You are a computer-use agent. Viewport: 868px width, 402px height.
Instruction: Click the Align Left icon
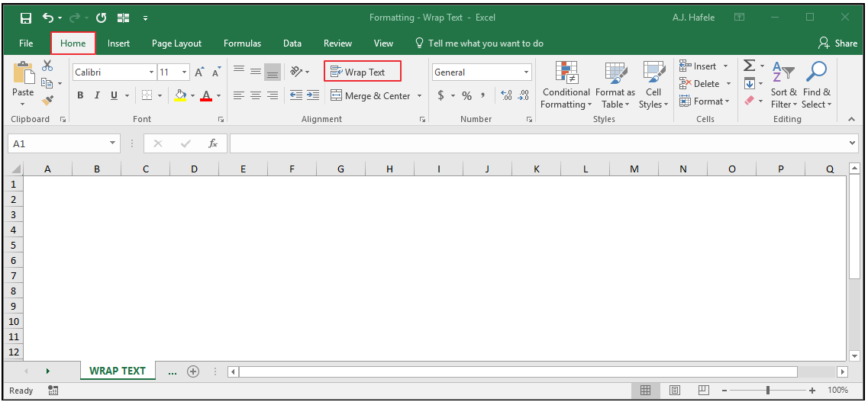point(239,95)
